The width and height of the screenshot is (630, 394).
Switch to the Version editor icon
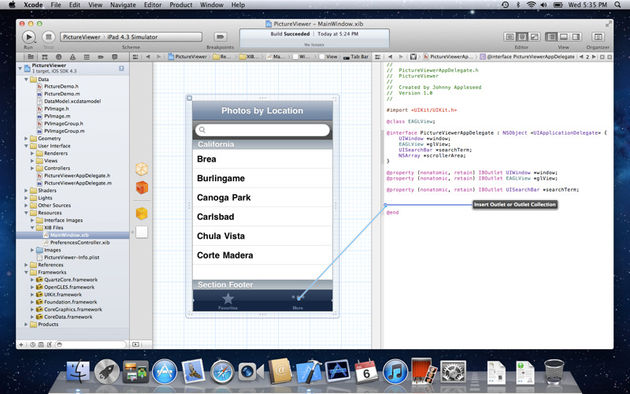pyautogui.click(x=534, y=37)
